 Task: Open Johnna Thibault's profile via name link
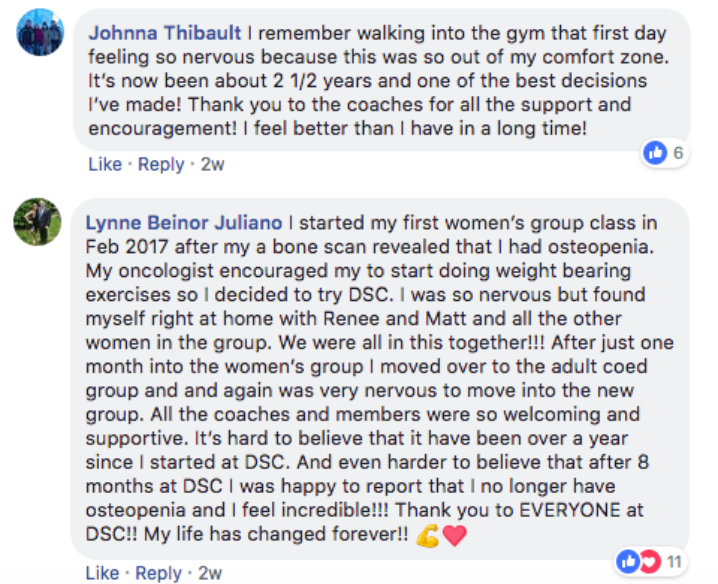pos(164,33)
